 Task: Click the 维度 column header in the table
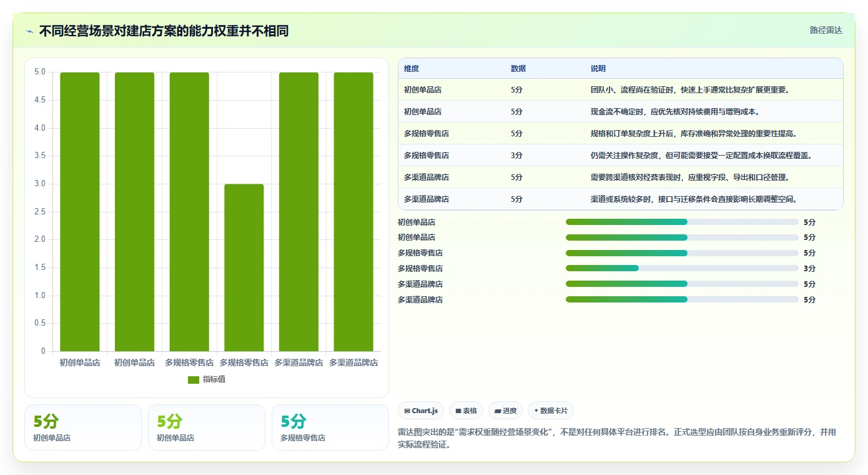pos(412,68)
